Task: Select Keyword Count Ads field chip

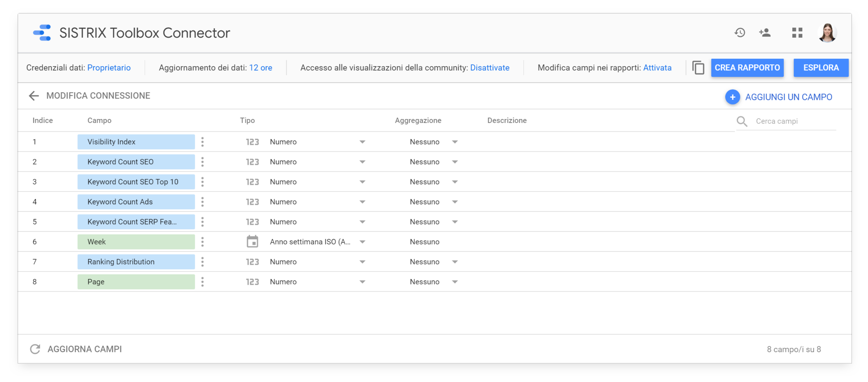Action: (x=136, y=202)
